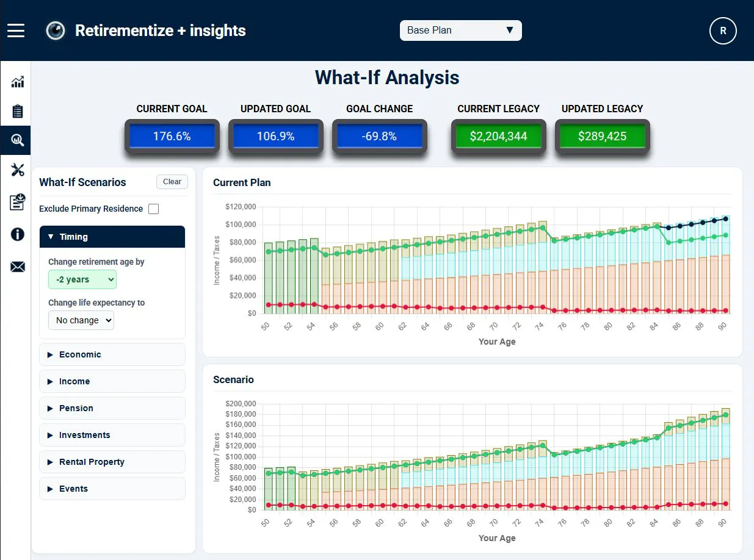The width and height of the screenshot is (754, 560).
Task: Click the Retirementize eye logo
Action: click(56, 31)
